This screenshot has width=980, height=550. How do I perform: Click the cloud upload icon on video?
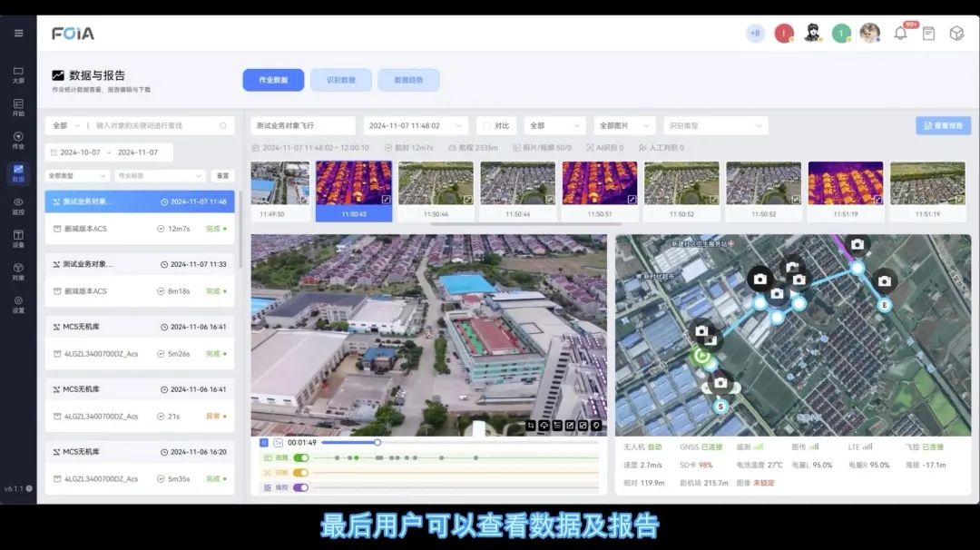point(544,425)
